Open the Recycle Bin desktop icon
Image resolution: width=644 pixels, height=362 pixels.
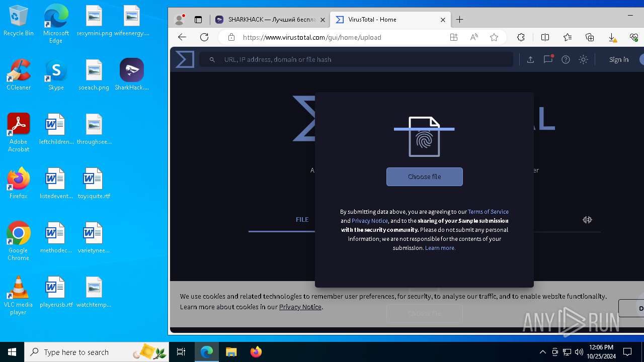click(18, 21)
